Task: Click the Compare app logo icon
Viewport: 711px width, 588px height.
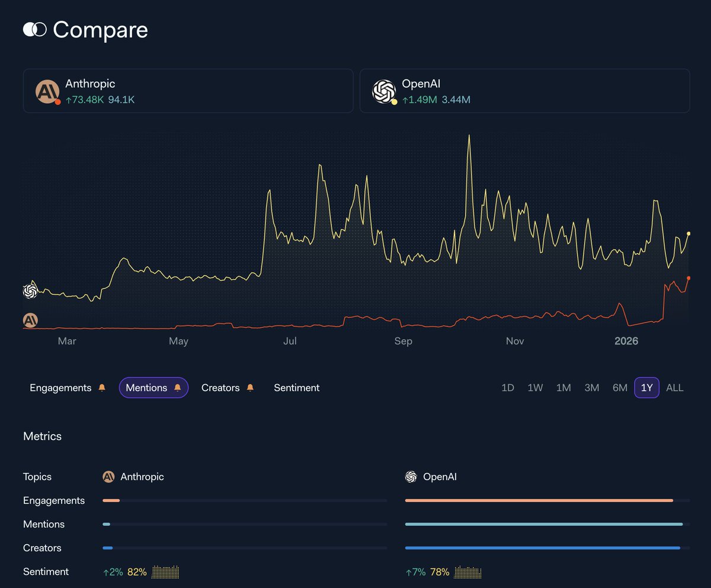Action: [x=34, y=30]
